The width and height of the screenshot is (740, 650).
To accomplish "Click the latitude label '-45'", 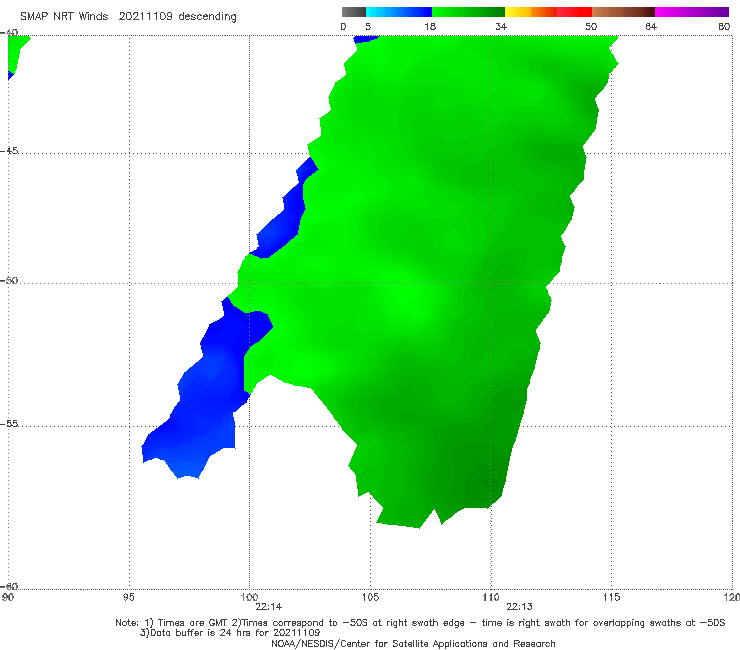I will pos(9,151).
